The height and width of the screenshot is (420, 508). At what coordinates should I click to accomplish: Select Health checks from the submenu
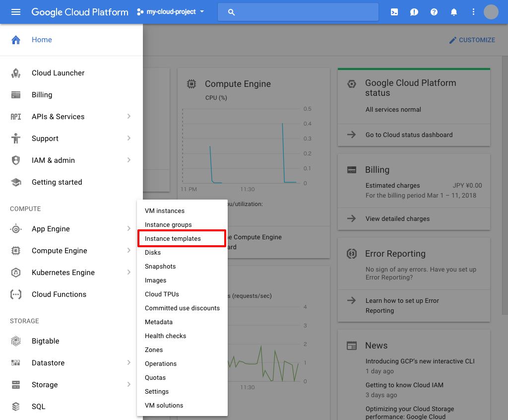[182, 336]
